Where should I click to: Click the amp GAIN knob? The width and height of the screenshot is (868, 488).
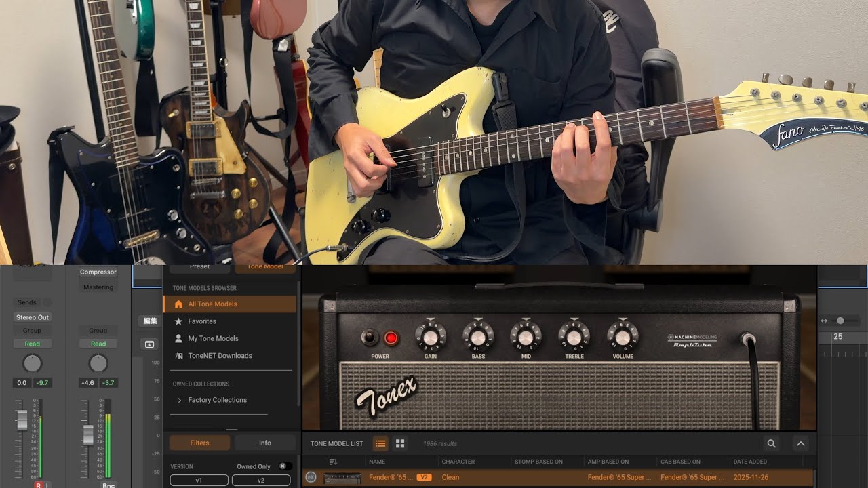[x=431, y=336]
